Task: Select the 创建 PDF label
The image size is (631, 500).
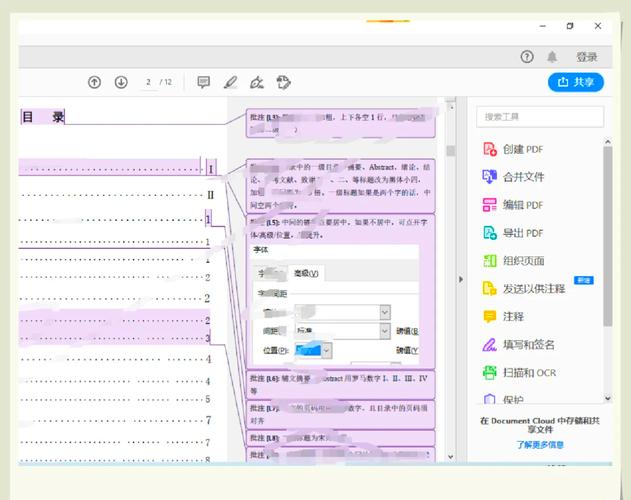Action: 523,149
